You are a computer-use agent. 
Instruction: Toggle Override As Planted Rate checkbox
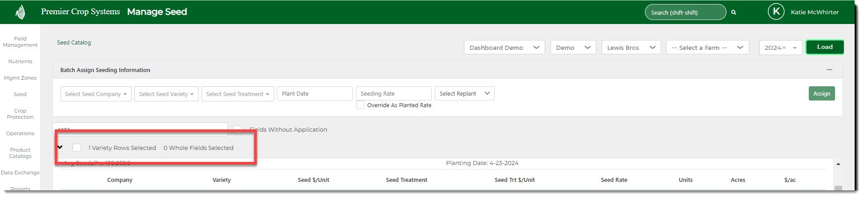pos(360,105)
